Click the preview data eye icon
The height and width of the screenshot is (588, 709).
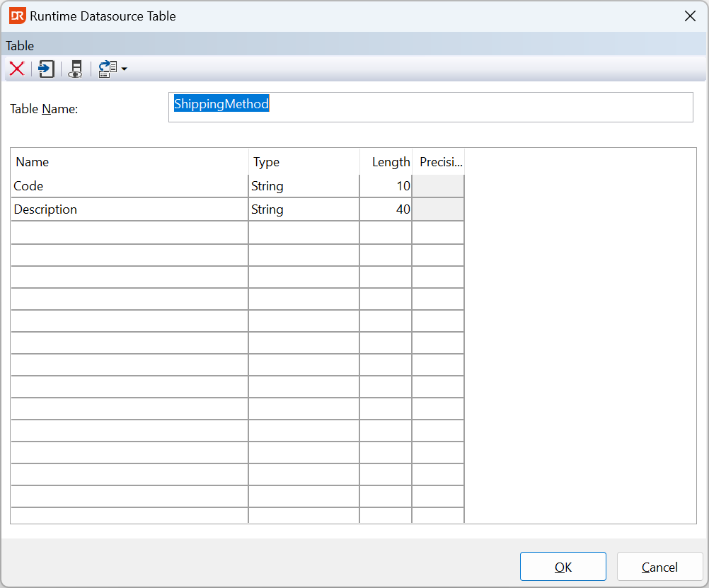point(76,69)
